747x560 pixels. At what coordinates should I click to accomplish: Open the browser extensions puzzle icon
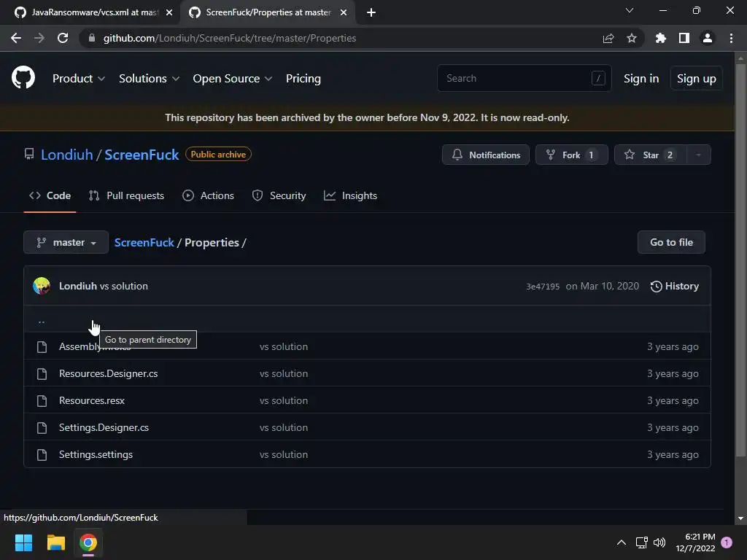(x=660, y=38)
